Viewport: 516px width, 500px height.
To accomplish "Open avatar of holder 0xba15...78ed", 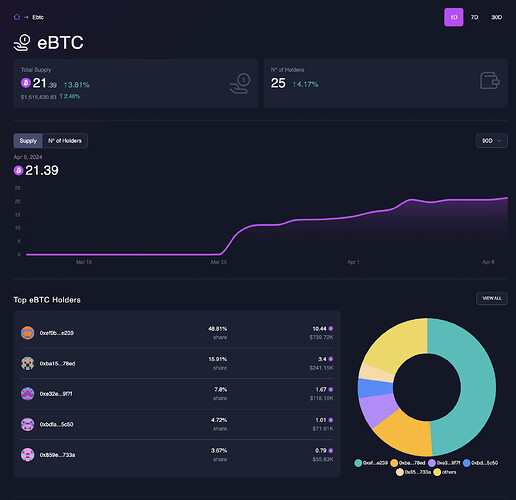I will 28,363.
